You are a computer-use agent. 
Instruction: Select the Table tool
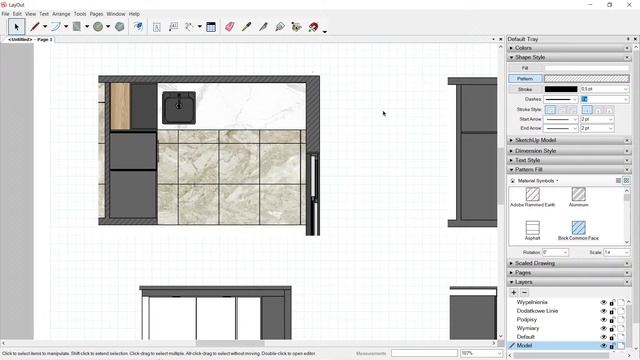pos(211,27)
